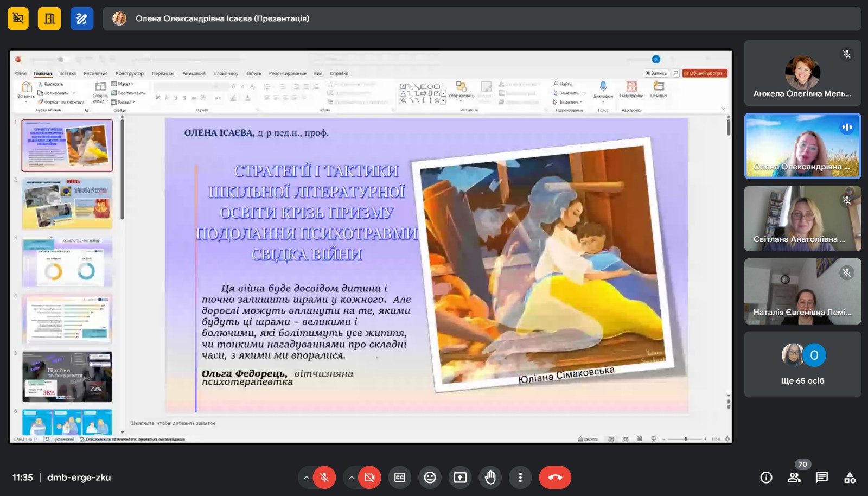
Task: Open the 'Ще 65 осіб' tile
Action: pos(802,364)
